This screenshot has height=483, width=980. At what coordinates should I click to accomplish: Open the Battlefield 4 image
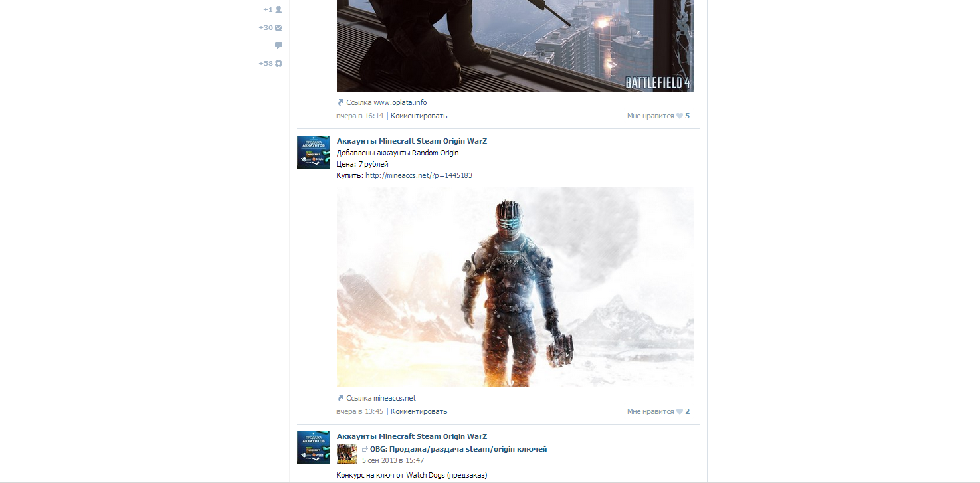click(x=515, y=46)
